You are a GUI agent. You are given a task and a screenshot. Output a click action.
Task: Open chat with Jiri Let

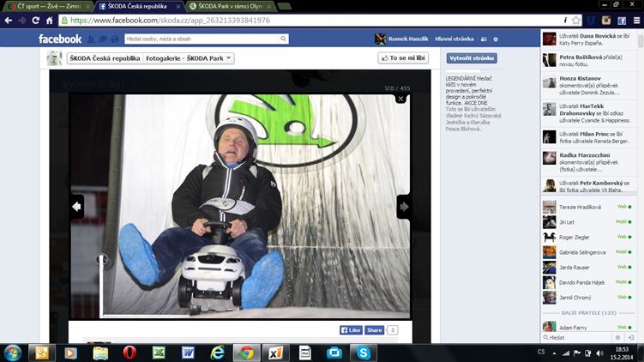point(587,222)
